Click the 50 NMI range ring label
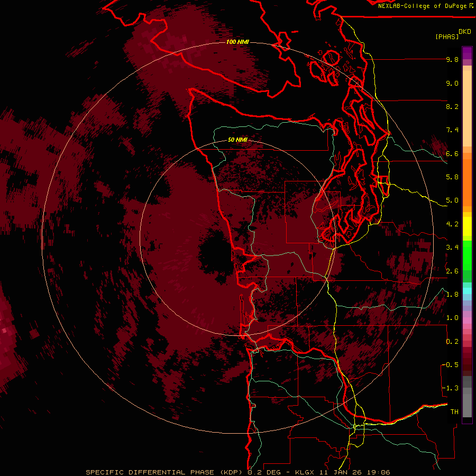The width and height of the screenshot is (476, 476). tap(237, 140)
